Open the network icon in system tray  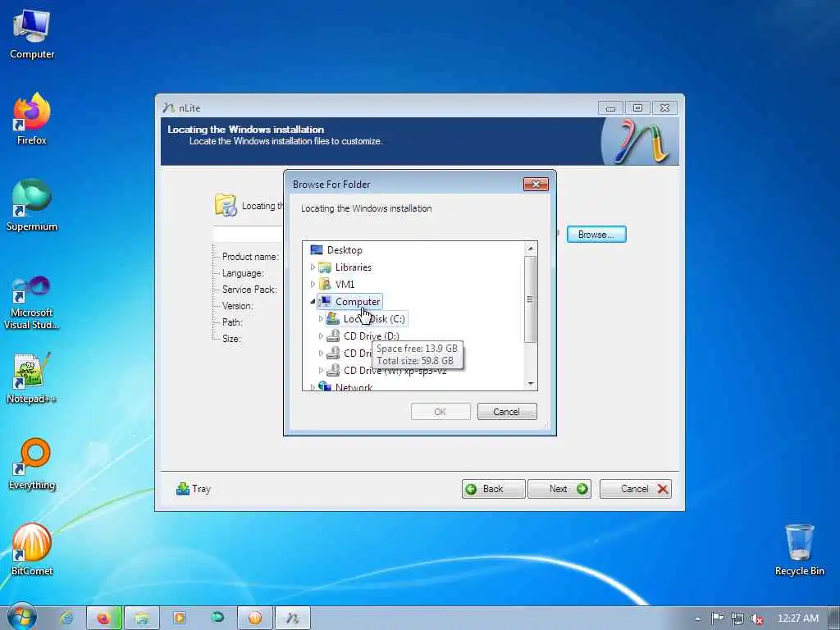[737, 619]
